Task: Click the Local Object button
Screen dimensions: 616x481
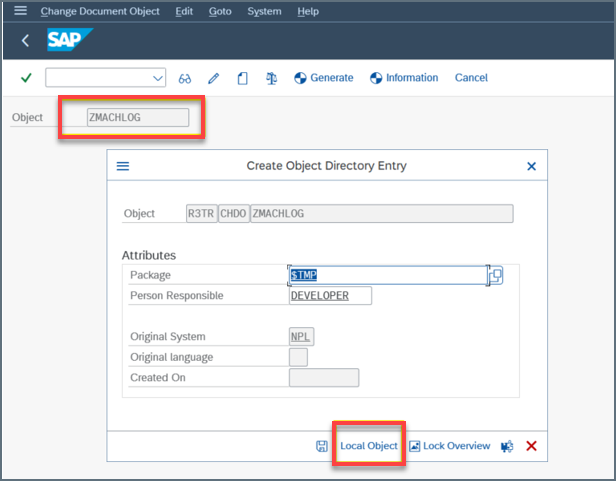Action: point(368,446)
